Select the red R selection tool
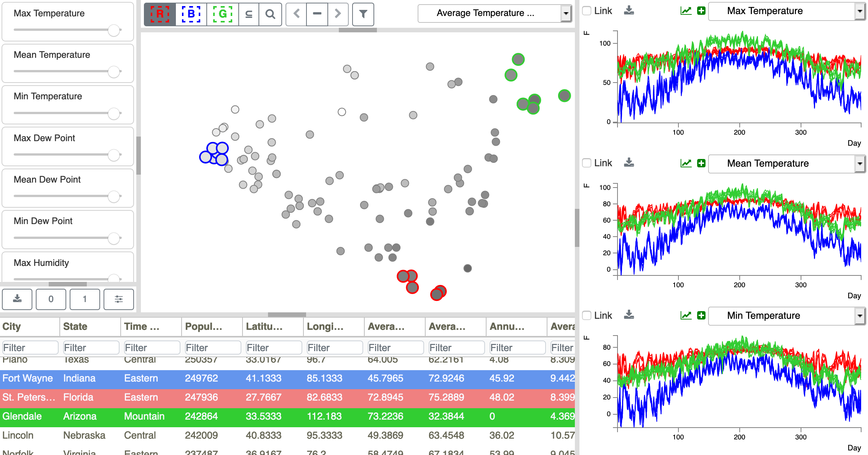 (x=160, y=14)
